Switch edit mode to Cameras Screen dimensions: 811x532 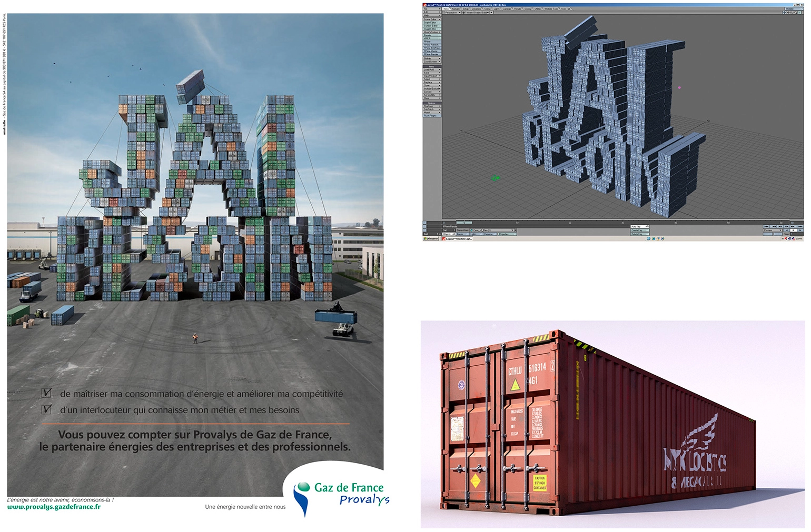(490, 234)
